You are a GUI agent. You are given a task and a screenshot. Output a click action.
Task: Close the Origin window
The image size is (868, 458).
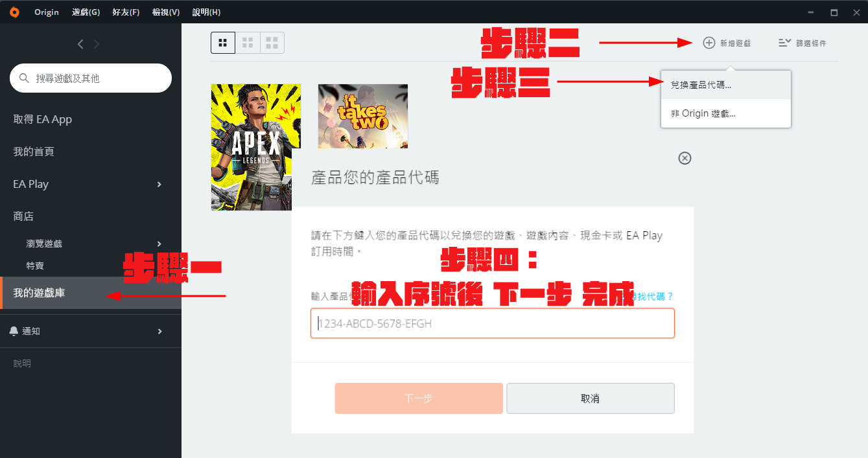point(856,12)
